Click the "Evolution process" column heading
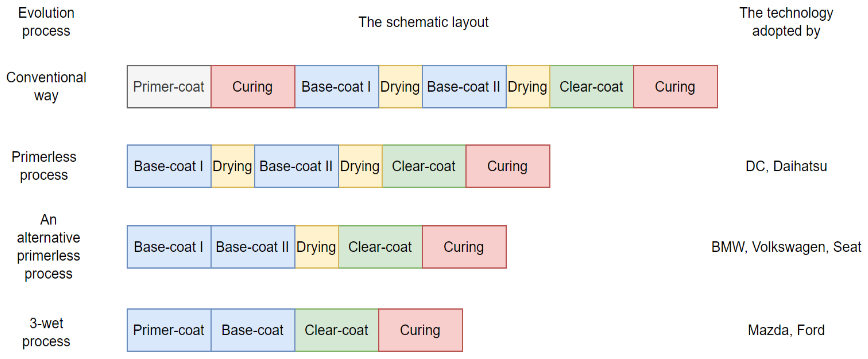The height and width of the screenshot is (359, 868). pos(46,22)
